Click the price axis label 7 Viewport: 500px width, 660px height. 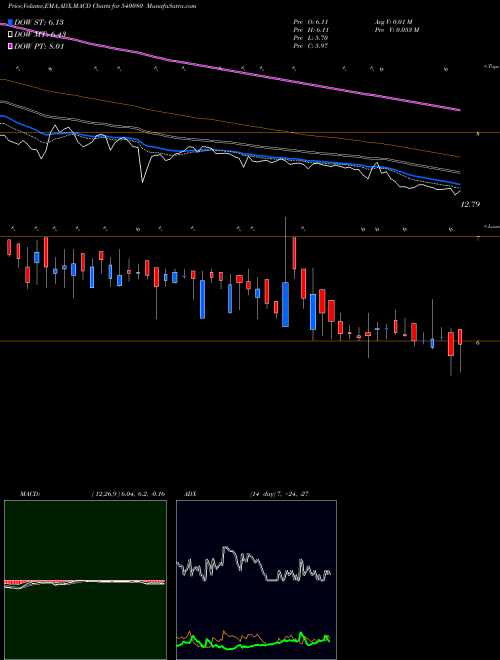click(478, 239)
